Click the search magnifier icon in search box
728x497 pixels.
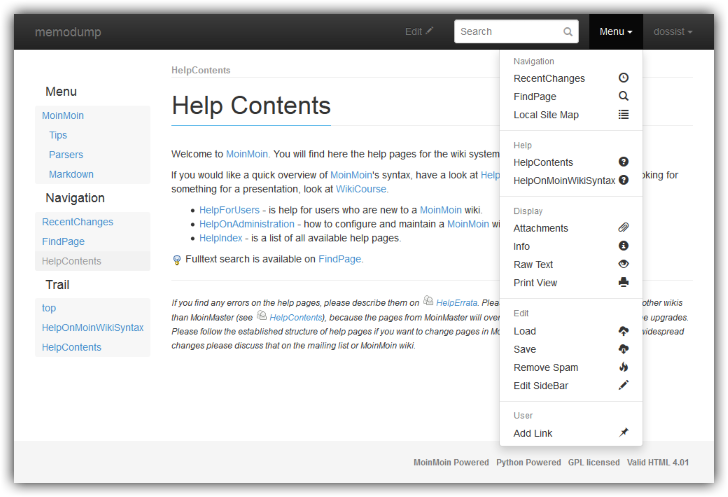click(567, 32)
